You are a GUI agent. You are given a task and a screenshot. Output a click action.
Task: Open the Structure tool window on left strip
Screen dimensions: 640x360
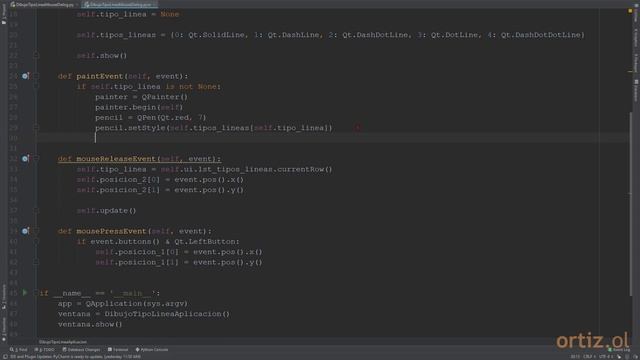[x=4, y=297]
